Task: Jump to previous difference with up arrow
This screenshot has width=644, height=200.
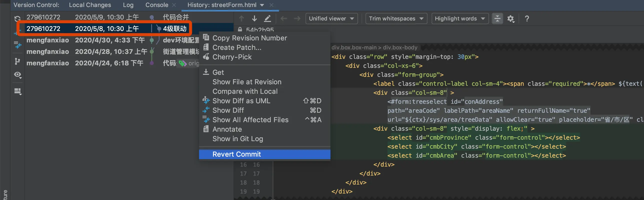Action: (241, 18)
